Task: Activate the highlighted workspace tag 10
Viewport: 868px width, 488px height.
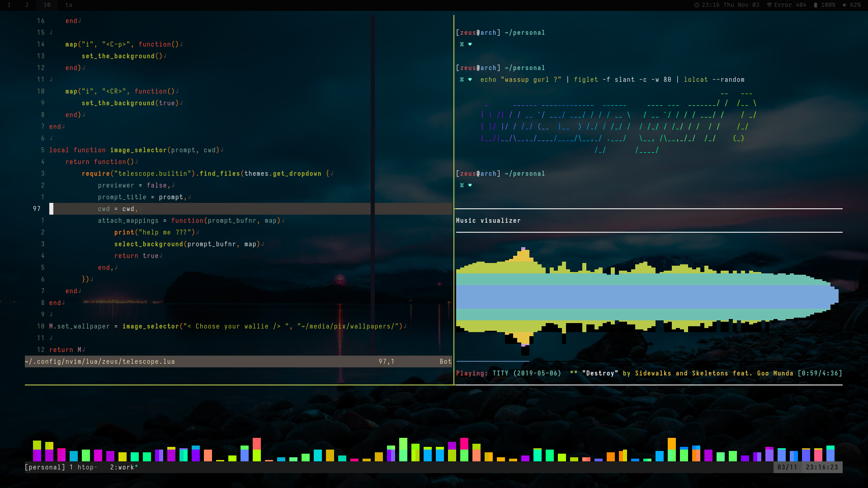Action: (x=47, y=5)
